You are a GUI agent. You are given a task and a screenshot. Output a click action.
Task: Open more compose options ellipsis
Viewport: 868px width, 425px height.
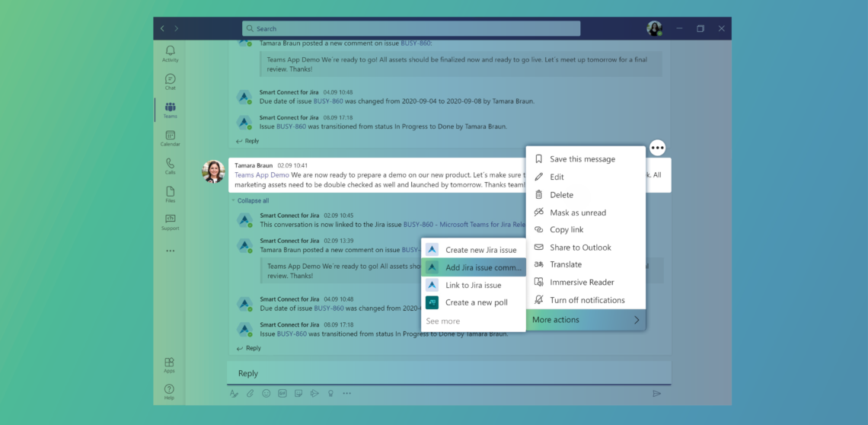(x=346, y=393)
